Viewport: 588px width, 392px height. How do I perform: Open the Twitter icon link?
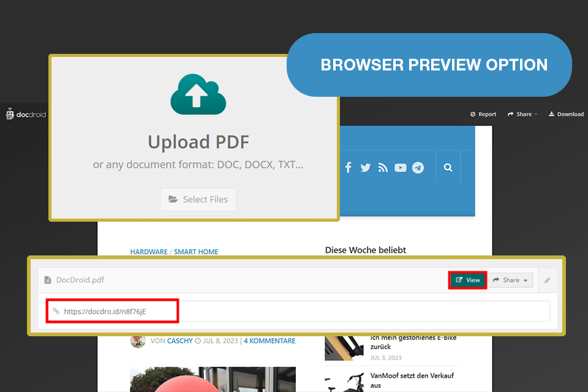[365, 167]
